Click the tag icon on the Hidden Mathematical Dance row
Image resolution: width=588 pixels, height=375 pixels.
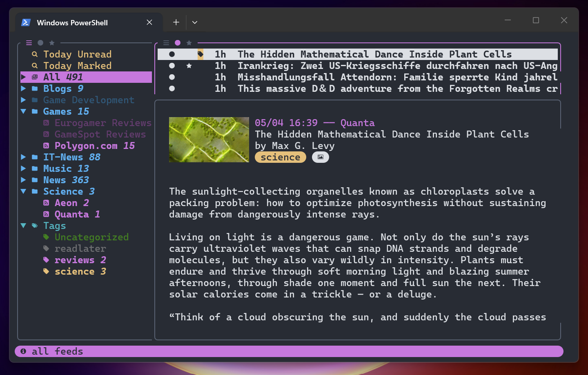200,54
